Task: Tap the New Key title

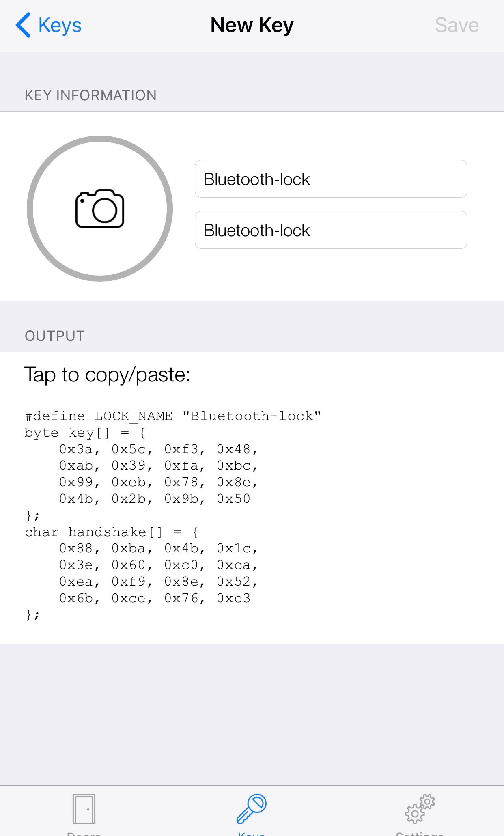Action: point(252,25)
